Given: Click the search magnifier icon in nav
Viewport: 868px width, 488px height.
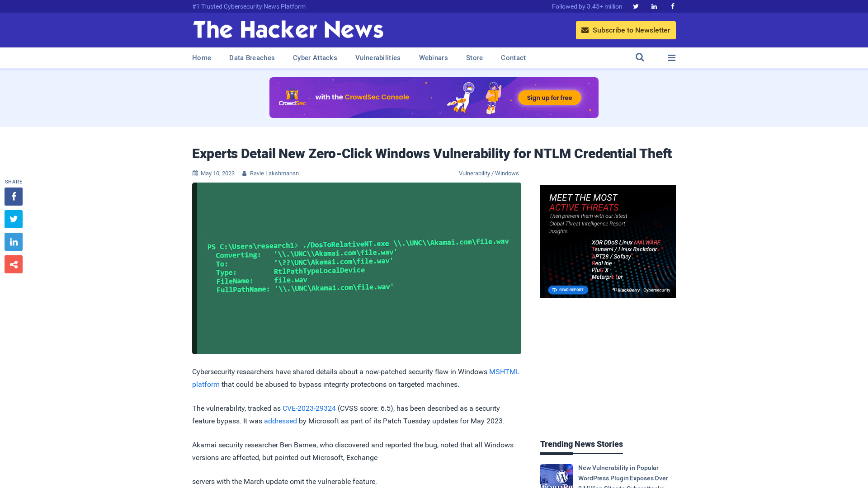Looking at the screenshot, I should tap(640, 58).
